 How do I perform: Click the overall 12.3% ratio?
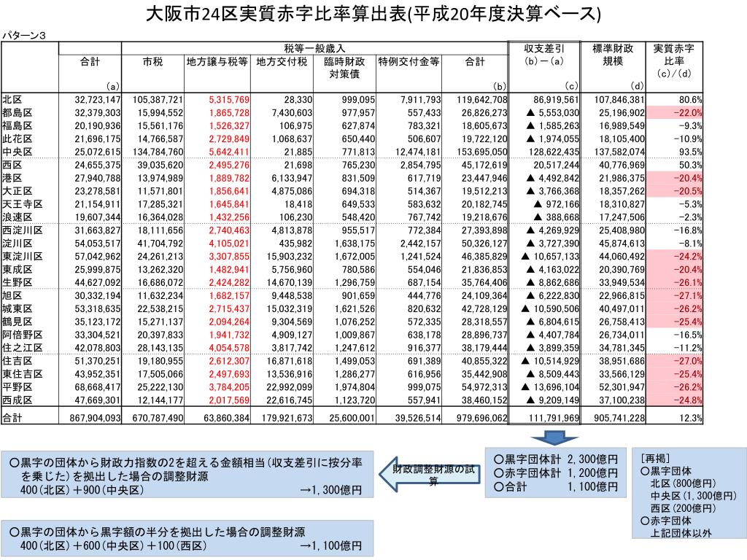tap(690, 418)
